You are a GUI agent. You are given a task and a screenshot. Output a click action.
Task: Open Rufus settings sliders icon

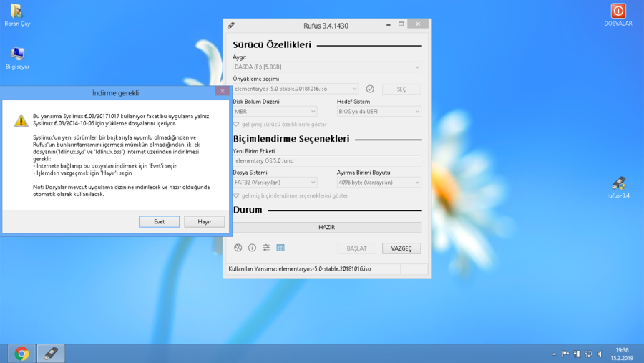coord(266,248)
